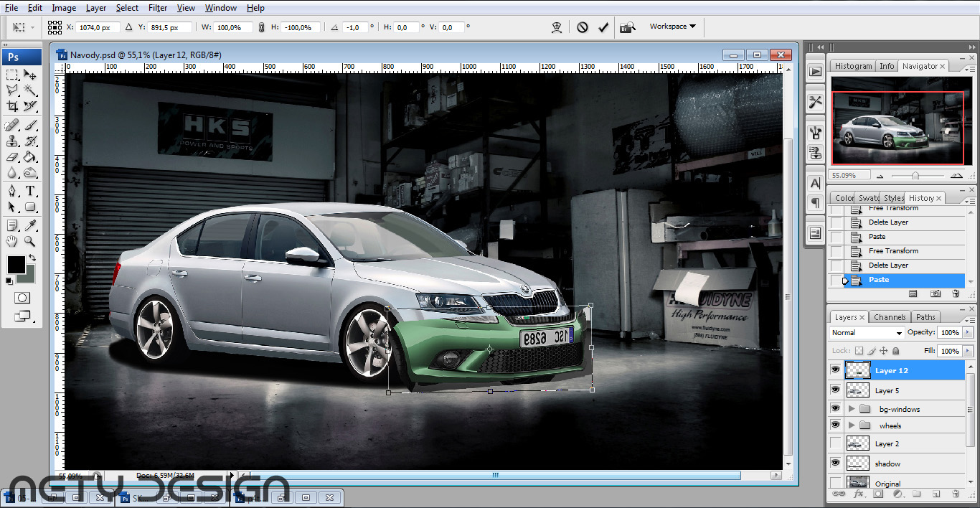Click the rotation angle input field
980x508 pixels.
[354, 27]
